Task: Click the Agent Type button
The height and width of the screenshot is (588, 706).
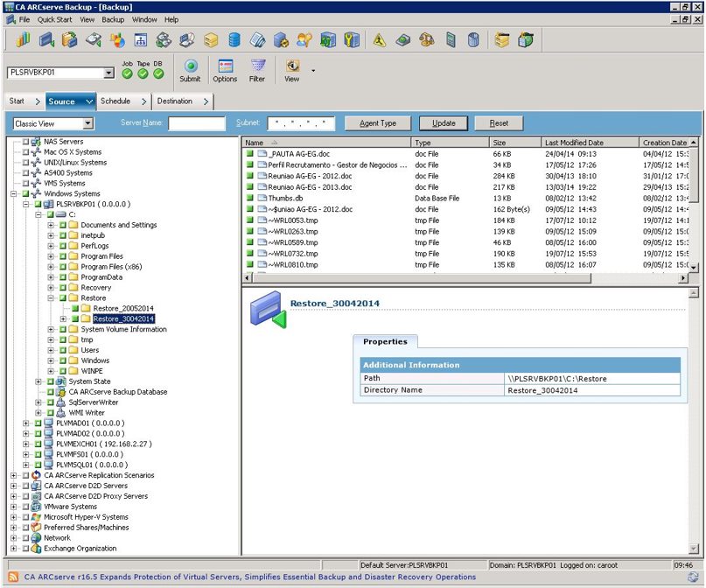Action: 378,123
